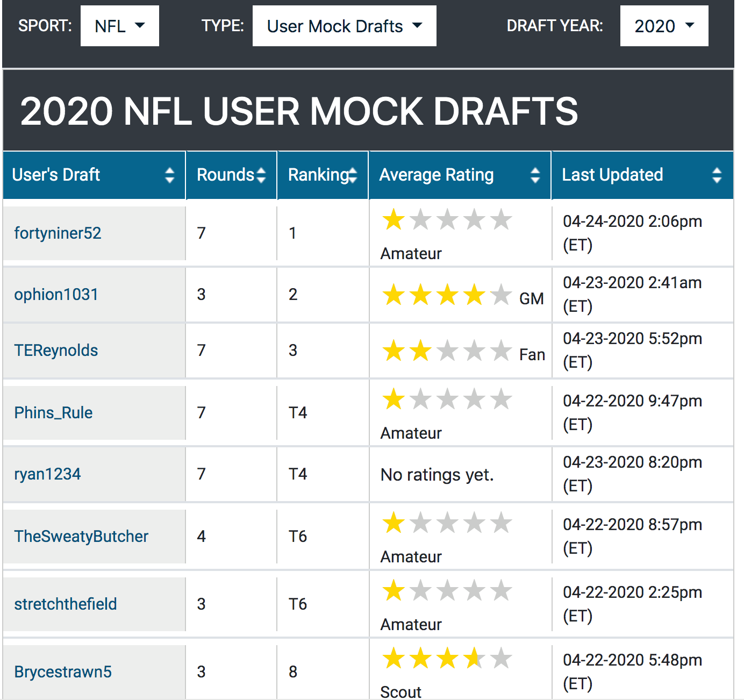Click "Amateur" label in fortyniner52's row

411,253
